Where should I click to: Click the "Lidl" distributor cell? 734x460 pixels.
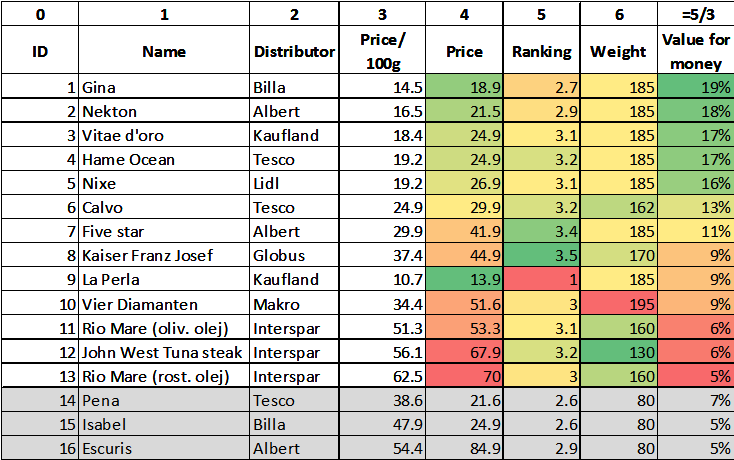click(294, 184)
